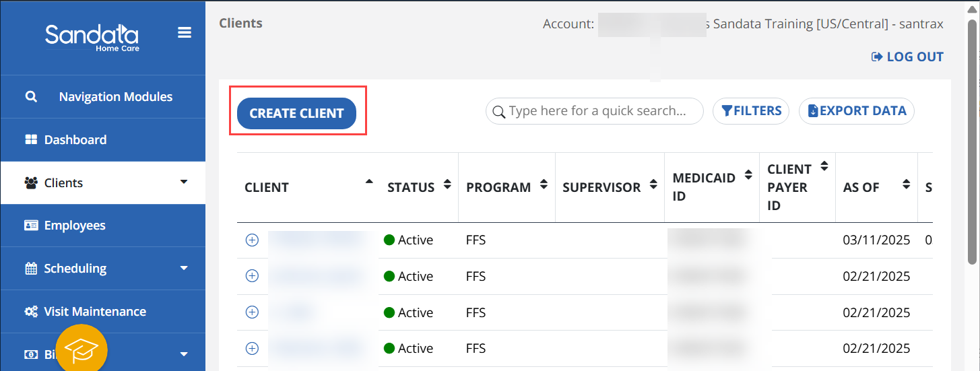Open the graduation cap training widget

click(81, 349)
